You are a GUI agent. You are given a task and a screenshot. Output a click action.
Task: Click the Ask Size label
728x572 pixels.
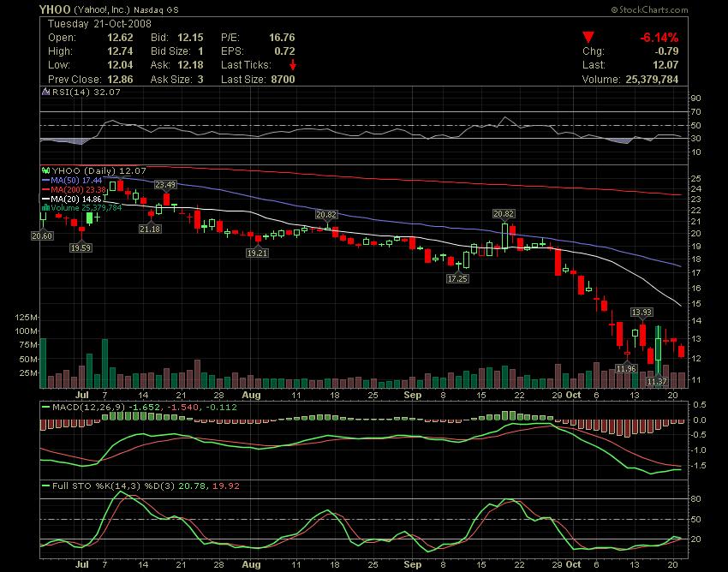click(x=170, y=80)
